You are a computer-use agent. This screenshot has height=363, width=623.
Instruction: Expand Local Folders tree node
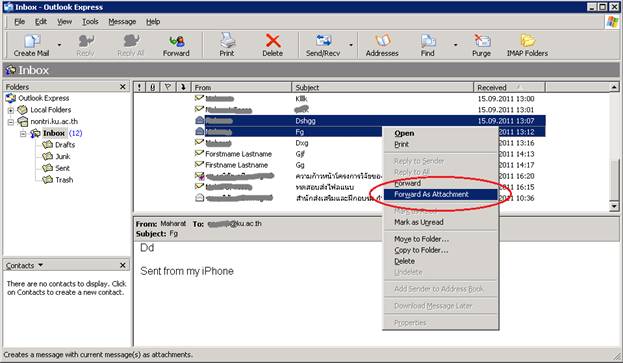point(11,110)
